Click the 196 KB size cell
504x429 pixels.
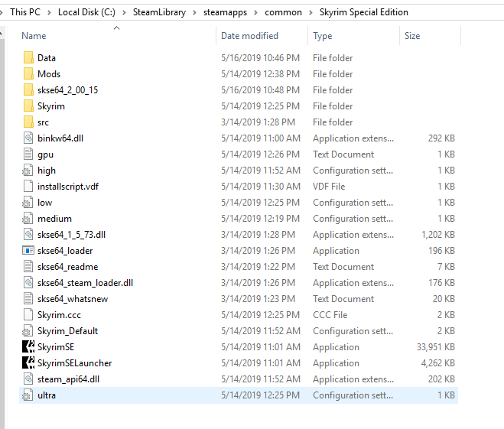pos(441,251)
